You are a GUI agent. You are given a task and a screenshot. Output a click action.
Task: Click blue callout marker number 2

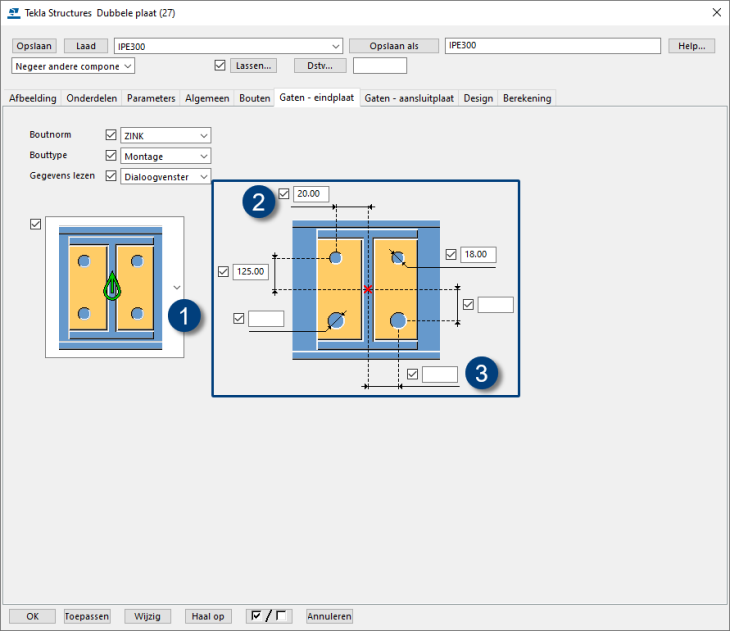[258, 203]
